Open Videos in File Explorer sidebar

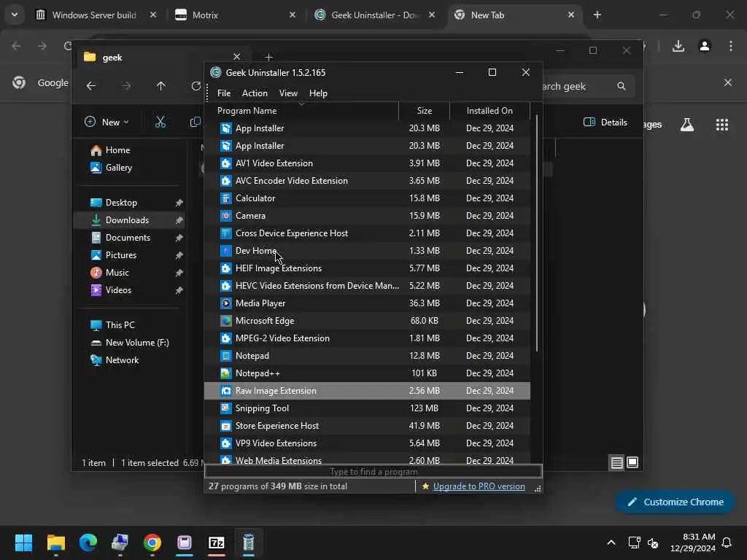[x=111, y=290]
